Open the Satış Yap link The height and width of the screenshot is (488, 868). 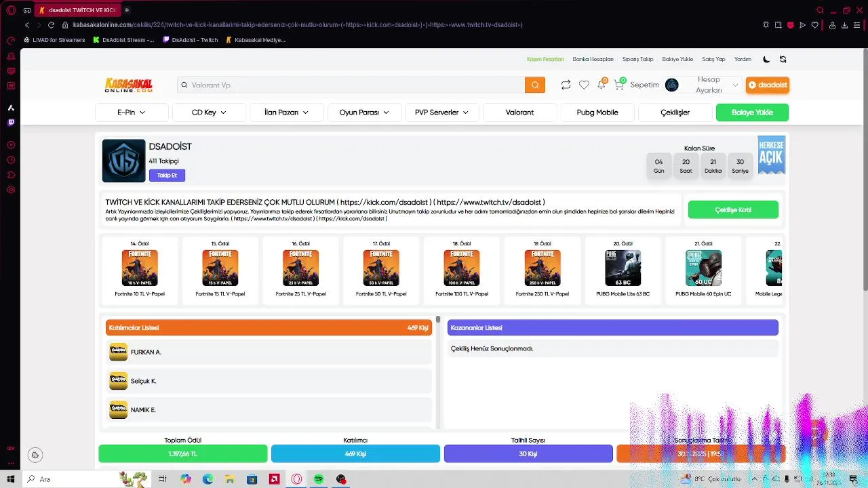click(x=713, y=60)
